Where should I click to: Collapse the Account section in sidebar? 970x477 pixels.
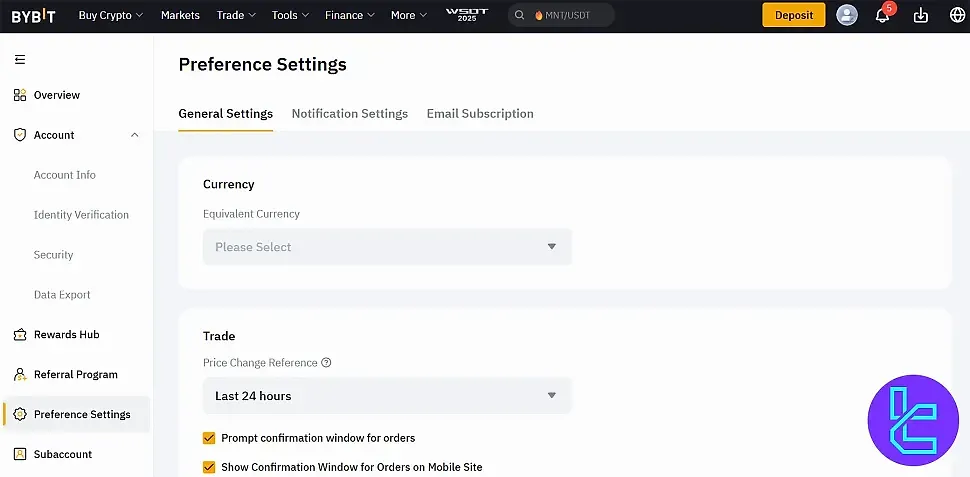(135, 135)
